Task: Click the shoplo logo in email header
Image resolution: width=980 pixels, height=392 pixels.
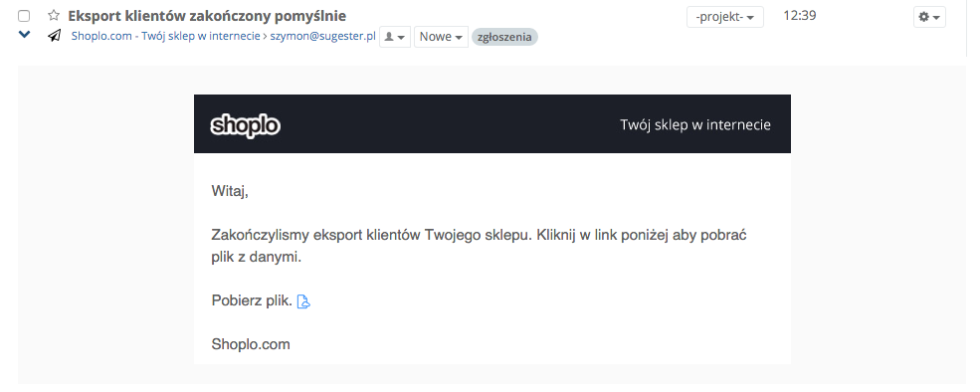Action: (245, 125)
